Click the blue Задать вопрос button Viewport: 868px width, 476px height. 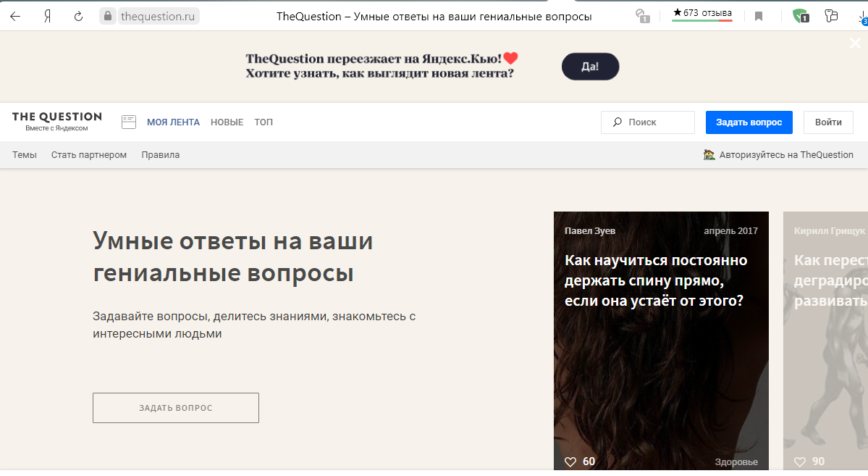point(749,122)
